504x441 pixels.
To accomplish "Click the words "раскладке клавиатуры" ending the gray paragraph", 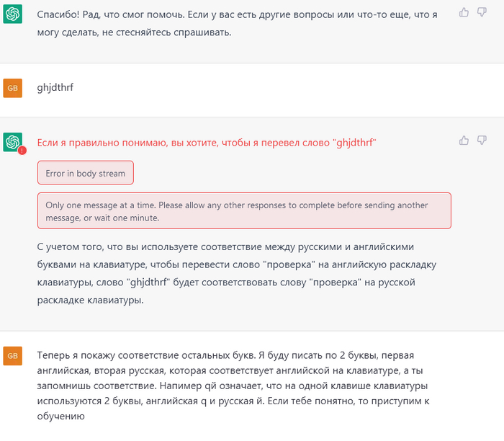I will pos(91,300).
